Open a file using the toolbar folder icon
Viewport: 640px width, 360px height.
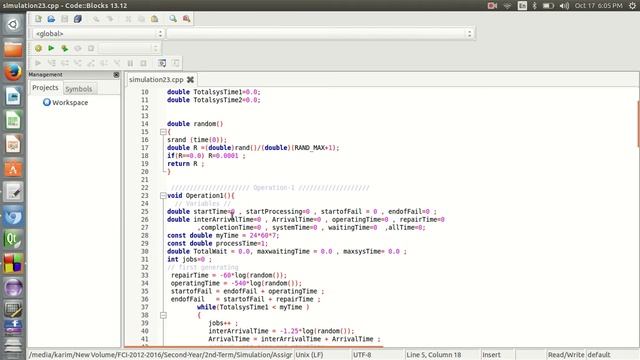point(51,19)
